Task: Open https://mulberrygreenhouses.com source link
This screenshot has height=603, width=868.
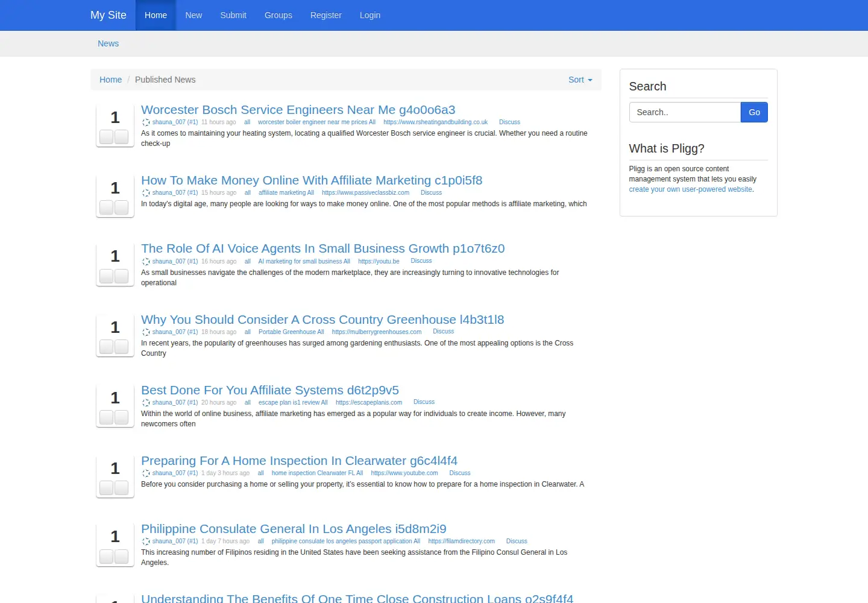Action: coord(377,332)
